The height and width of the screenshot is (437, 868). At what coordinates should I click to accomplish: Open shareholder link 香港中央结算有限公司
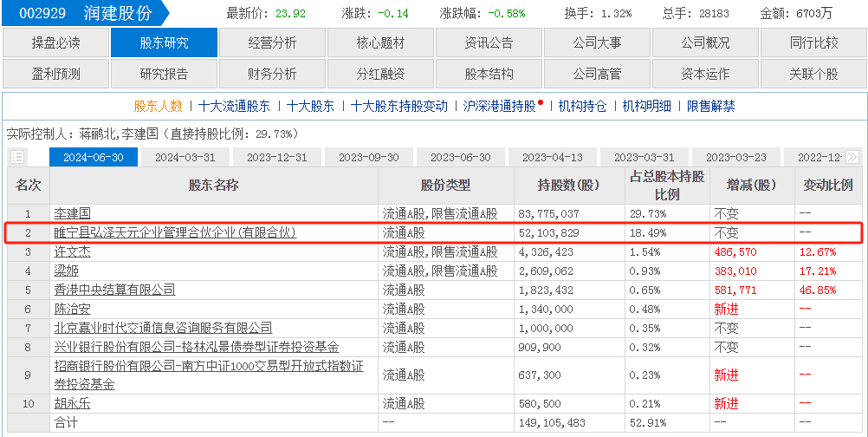point(114,290)
